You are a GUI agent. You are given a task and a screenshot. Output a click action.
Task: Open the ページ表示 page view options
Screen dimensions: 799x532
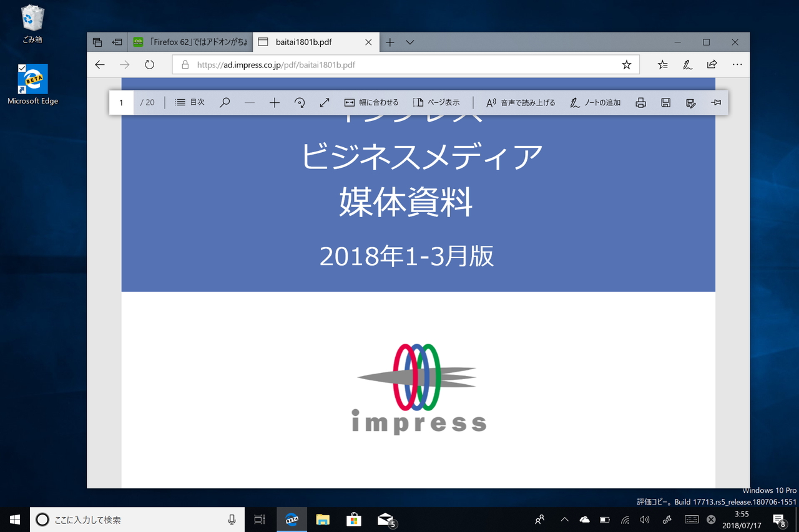[x=438, y=102]
